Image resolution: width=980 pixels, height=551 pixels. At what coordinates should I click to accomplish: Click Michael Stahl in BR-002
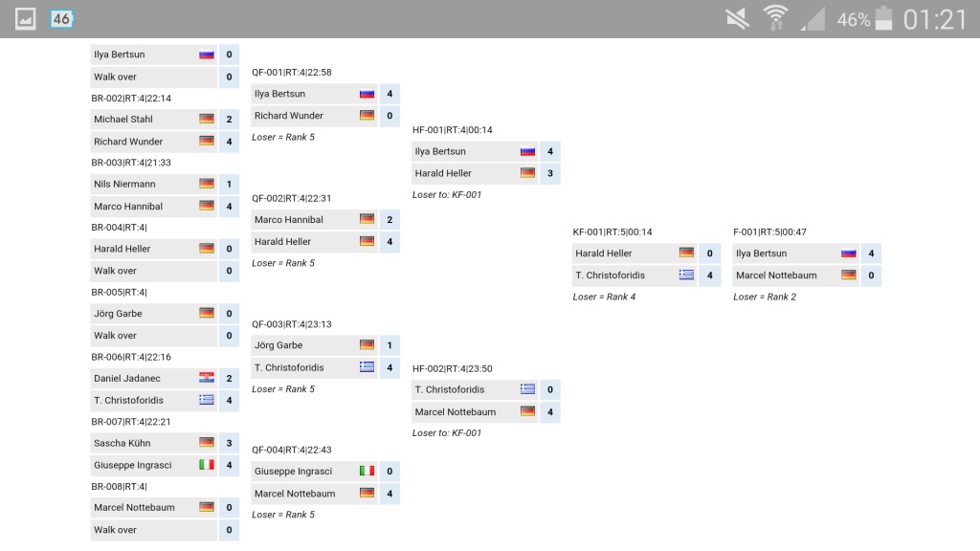123,120
